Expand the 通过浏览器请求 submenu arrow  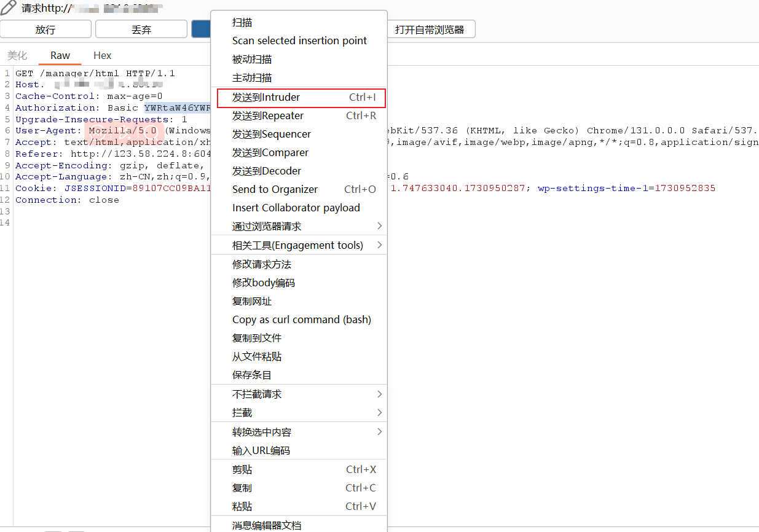[379, 226]
